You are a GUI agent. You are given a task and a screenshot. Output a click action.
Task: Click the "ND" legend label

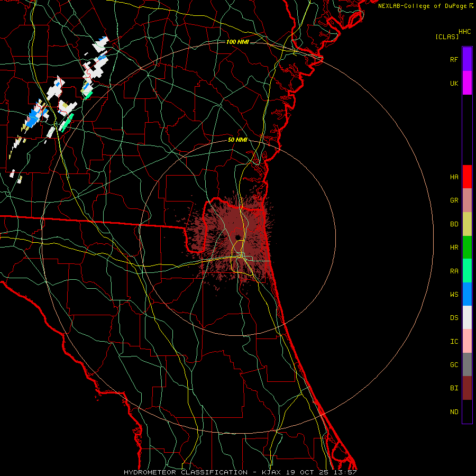point(454,411)
